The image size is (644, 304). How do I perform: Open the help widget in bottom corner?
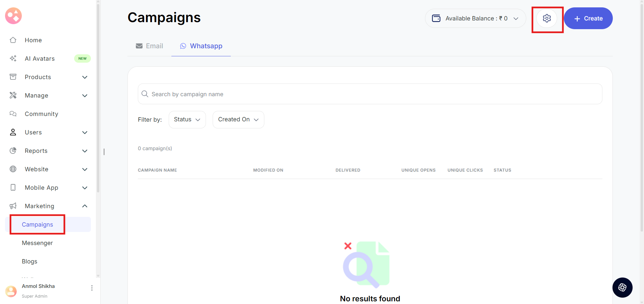tap(622, 287)
